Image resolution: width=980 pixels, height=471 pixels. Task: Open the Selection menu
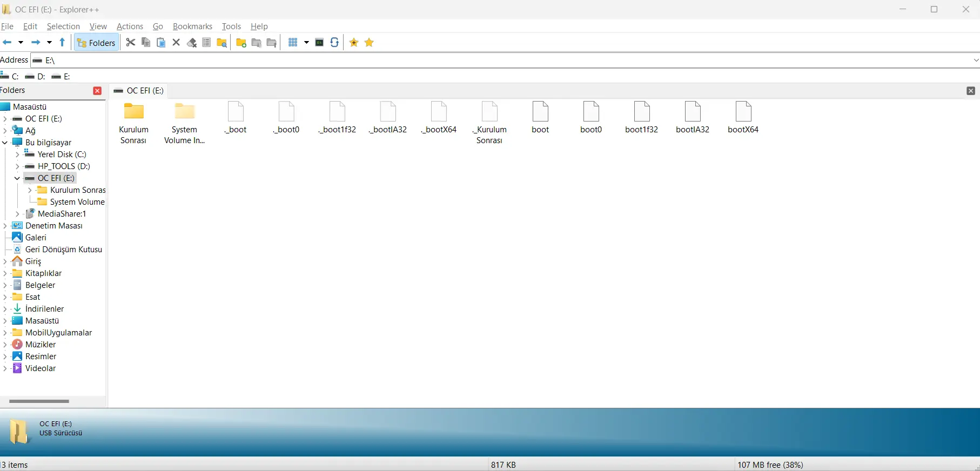point(63,26)
